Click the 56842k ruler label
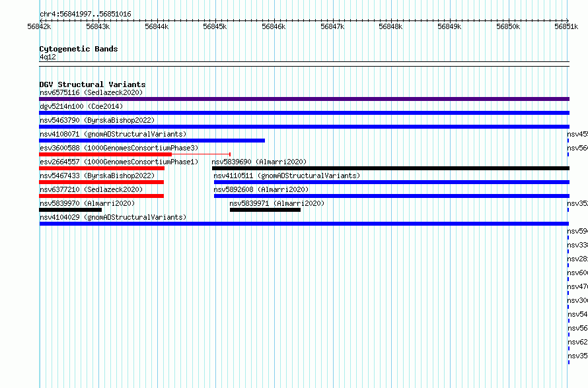Image resolution: width=588 pixels, height=388 pixels. click(39, 26)
